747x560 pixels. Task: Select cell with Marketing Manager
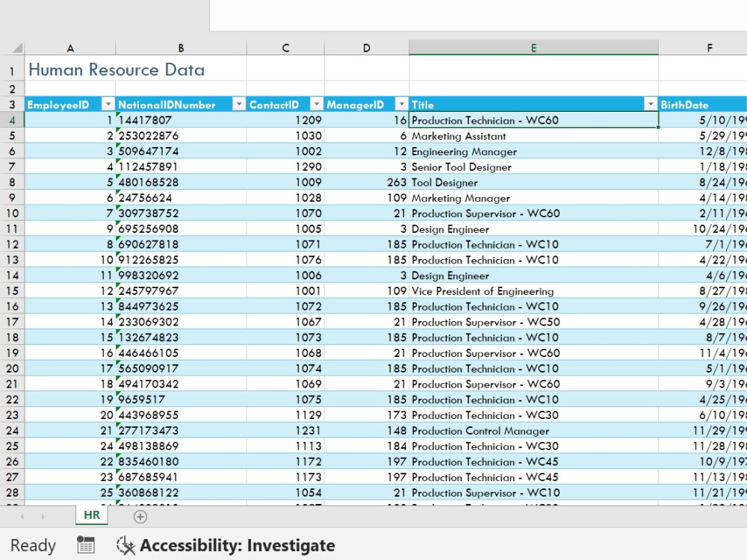533,198
